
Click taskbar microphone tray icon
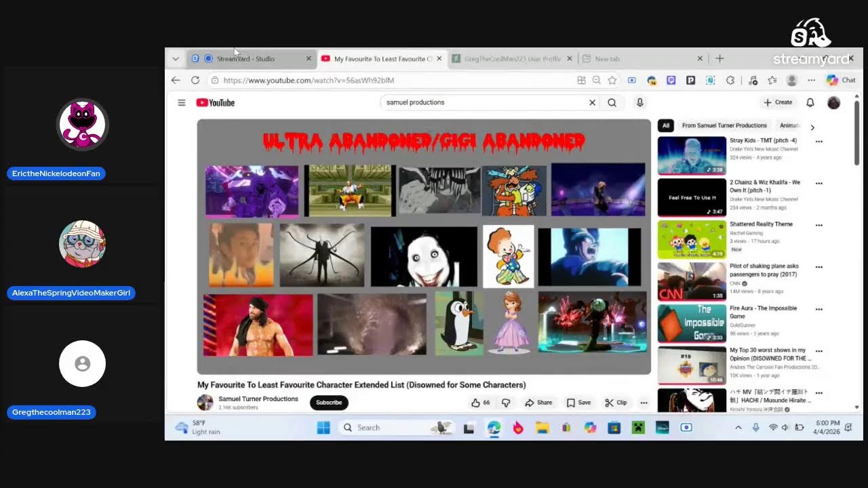tap(755, 428)
